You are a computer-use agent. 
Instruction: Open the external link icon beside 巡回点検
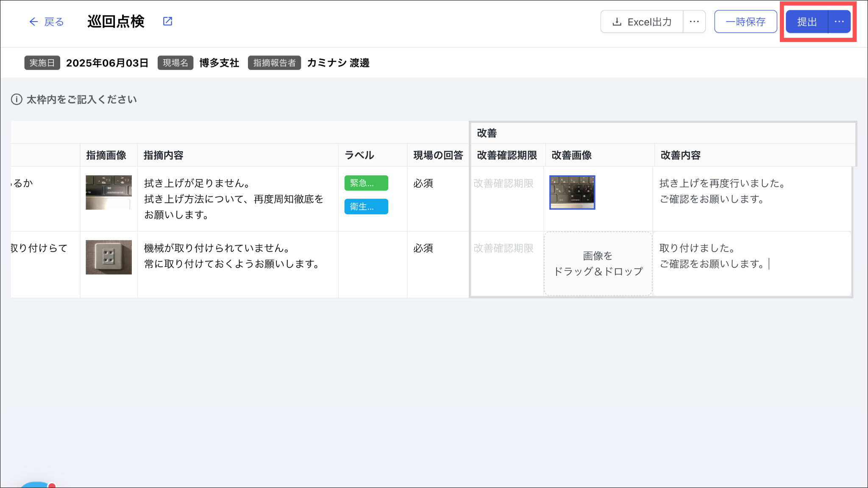point(168,21)
